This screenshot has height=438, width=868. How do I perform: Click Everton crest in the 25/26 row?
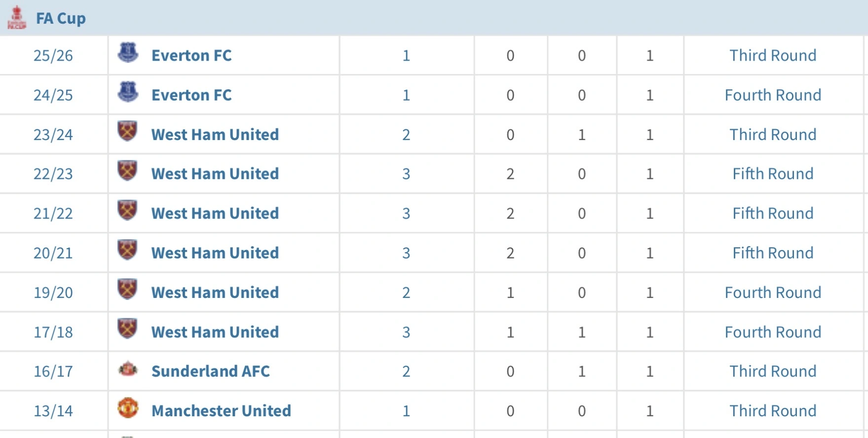[x=128, y=52]
